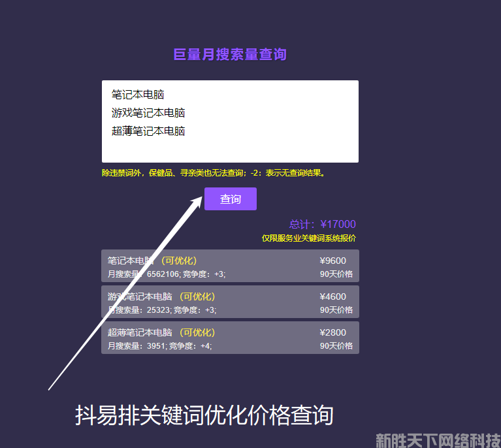Click the ¥2800 price
This screenshot has height=448, width=501.
(333, 332)
